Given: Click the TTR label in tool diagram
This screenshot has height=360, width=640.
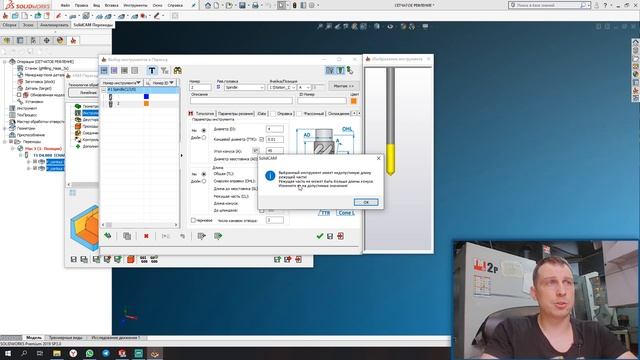Looking at the screenshot, I should click(x=324, y=213).
